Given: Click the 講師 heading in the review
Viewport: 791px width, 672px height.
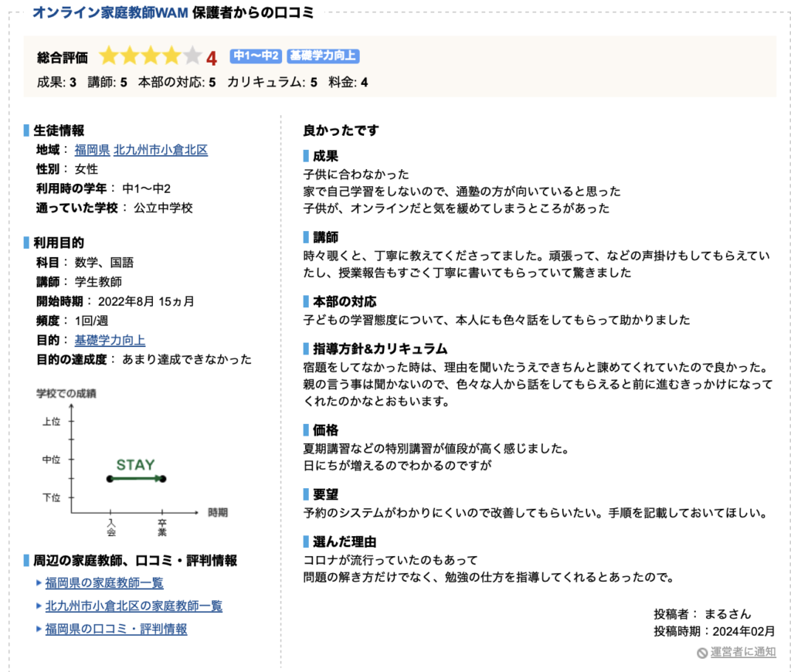Looking at the screenshot, I should coord(325,237).
